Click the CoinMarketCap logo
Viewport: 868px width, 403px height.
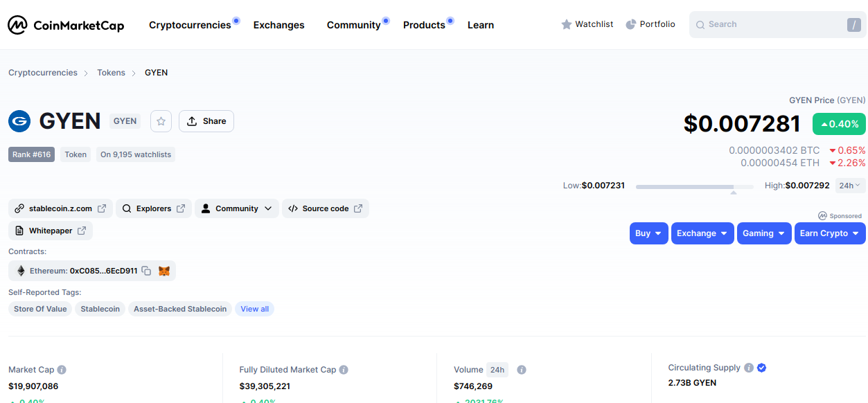66,26
